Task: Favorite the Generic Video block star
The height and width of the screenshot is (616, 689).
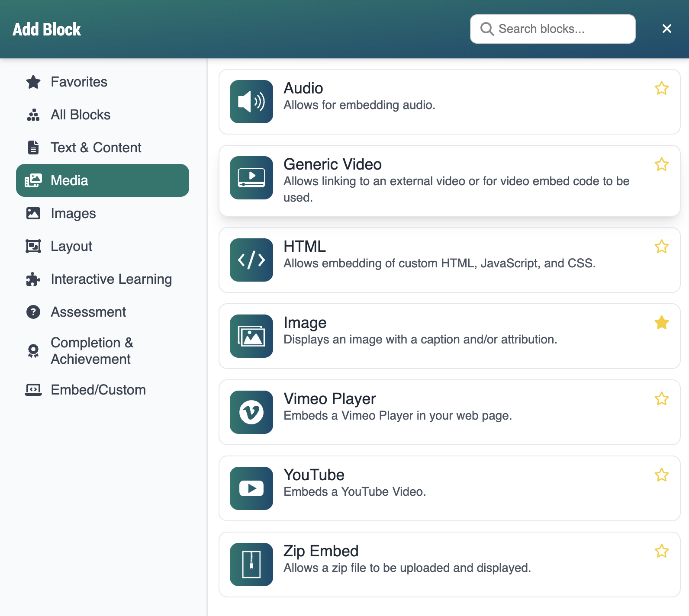Action: 662,164
